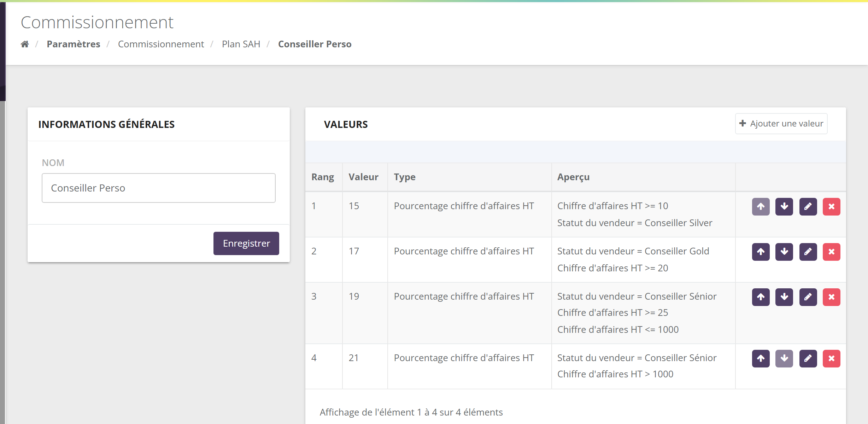The width and height of the screenshot is (868, 424).
Task: Move rank 1 value up
Action: 761,206
